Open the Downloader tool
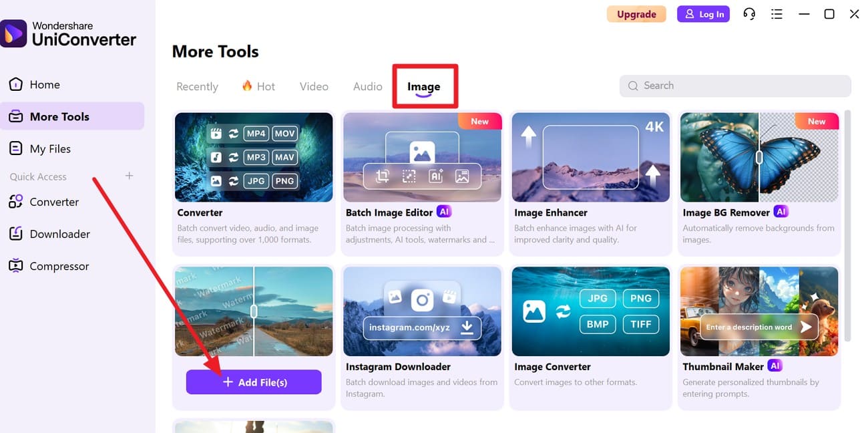The image size is (868, 433). 60,234
